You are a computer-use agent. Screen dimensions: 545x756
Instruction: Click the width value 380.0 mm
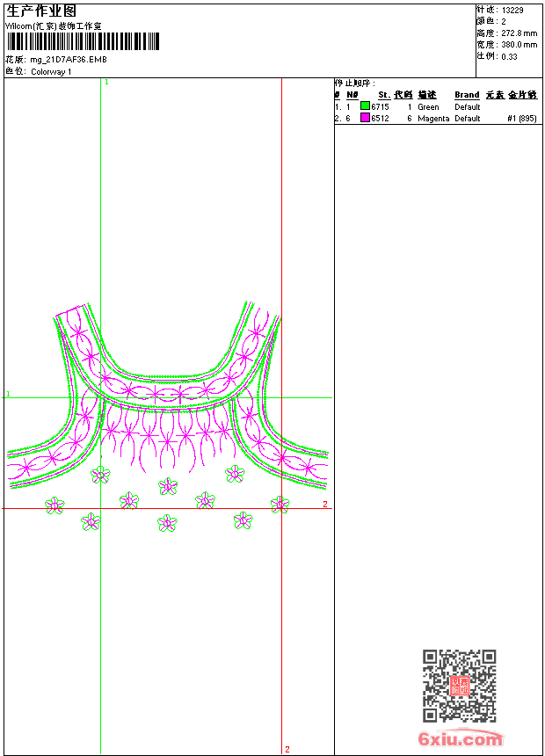(x=519, y=45)
